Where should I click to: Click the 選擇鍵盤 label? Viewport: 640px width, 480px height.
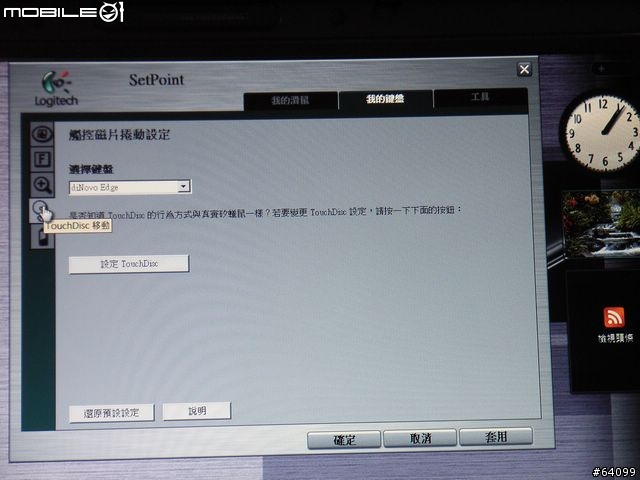click(91, 169)
